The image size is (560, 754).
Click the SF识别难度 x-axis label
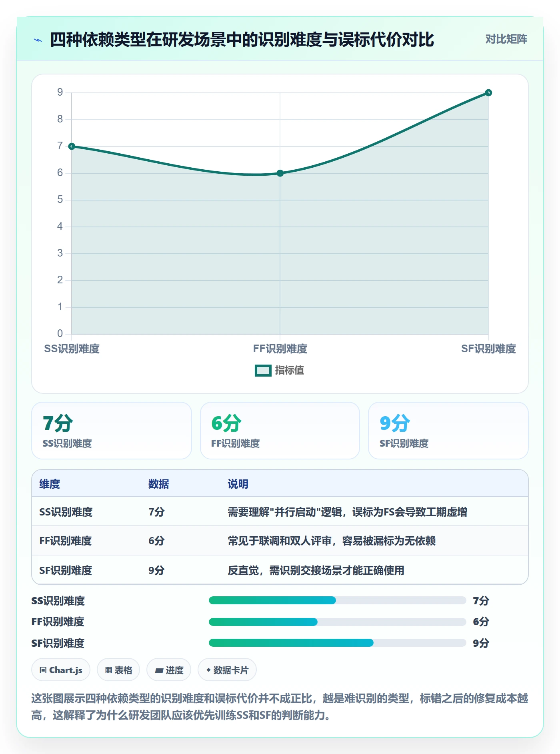coord(488,349)
